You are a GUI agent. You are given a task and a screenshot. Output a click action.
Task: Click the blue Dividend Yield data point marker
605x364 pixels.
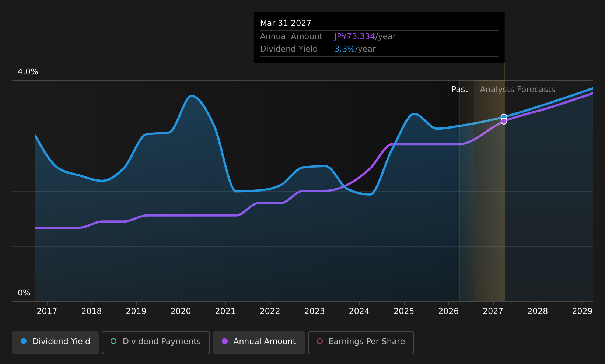tap(504, 117)
